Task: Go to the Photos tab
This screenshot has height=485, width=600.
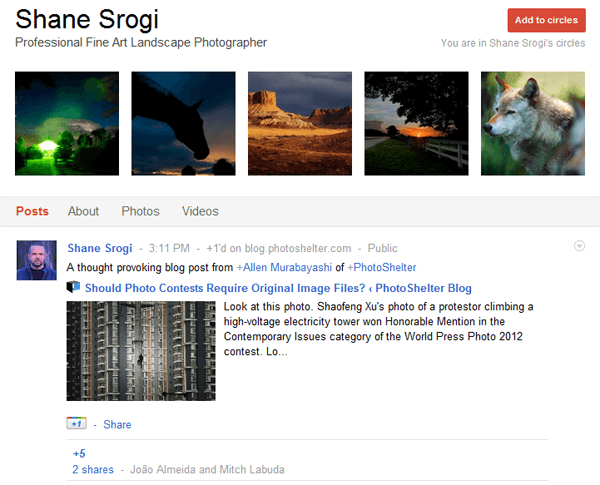Action: 140,211
